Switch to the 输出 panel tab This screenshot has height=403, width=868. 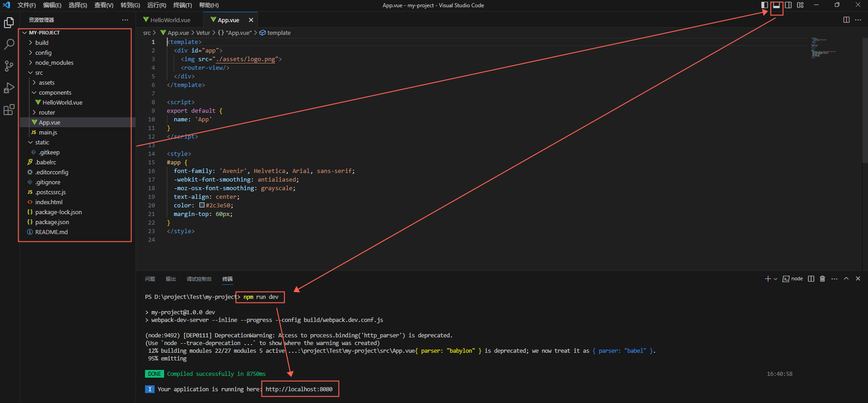pyautogui.click(x=171, y=279)
